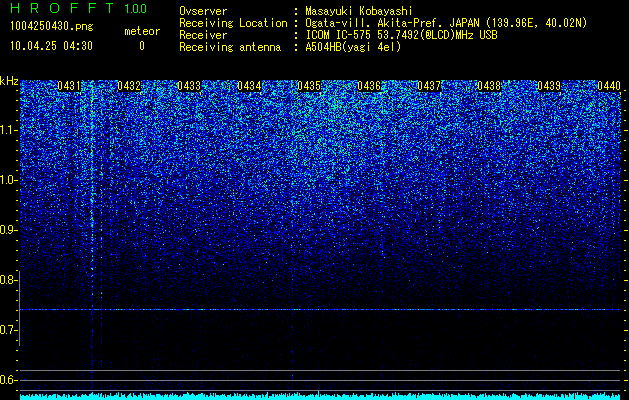Click the Receiver field label
Image resolution: width=629 pixels, height=400 pixels.
click(203, 35)
